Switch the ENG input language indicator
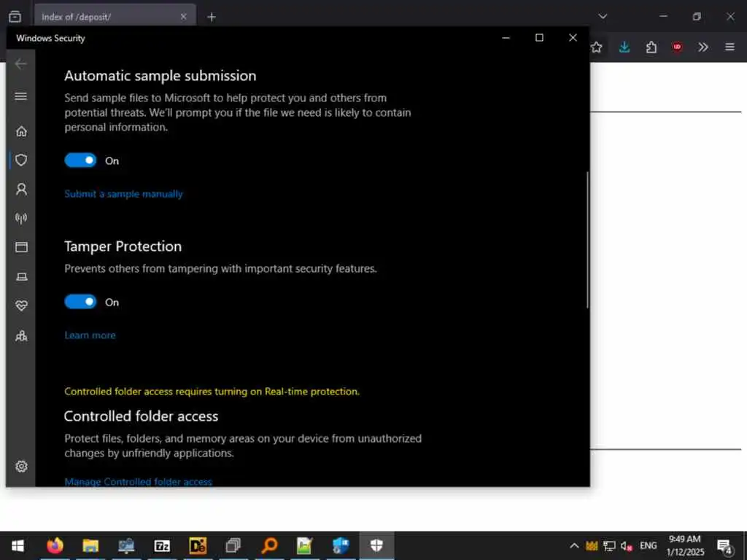This screenshot has width=747, height=560. [x=649, y=545]
